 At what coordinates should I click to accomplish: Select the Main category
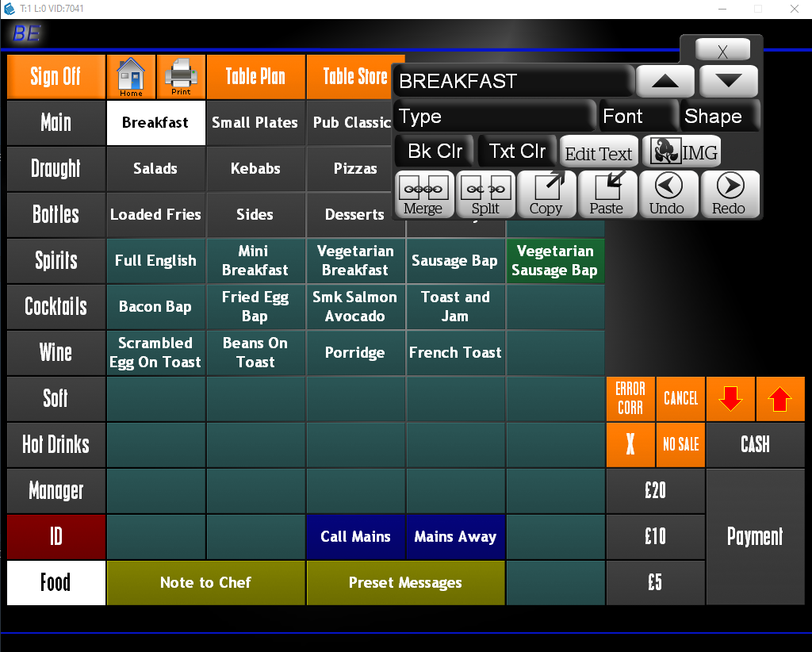click(56, 123)
